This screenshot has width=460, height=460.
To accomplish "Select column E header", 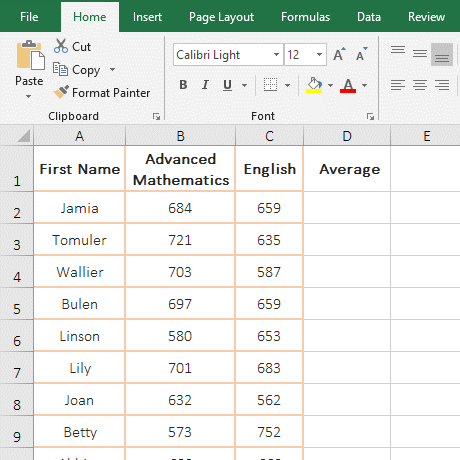I will 426,136.
